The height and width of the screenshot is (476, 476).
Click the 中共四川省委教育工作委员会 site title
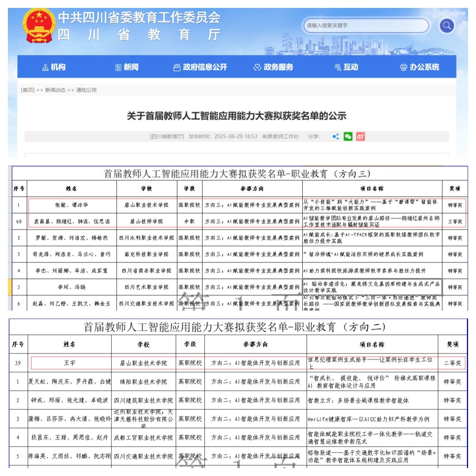pos(139,17)
